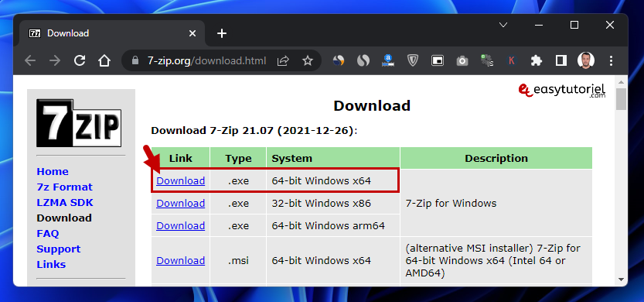The image size is (644, 302).
Task: Click the forward navigation arrow
Action: [x=55, y=61]
